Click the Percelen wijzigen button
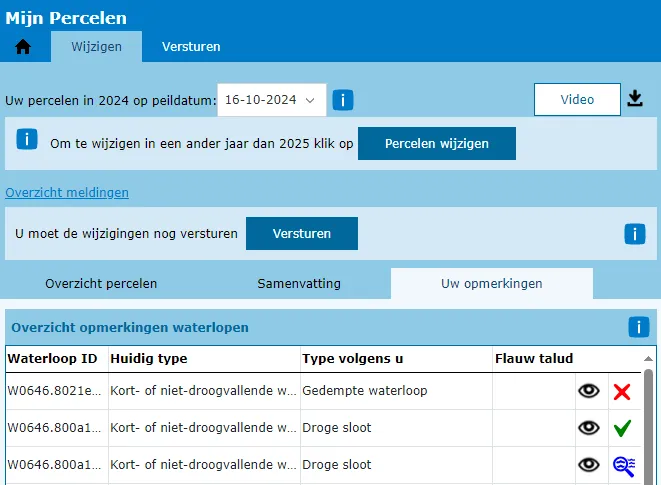 437,143
